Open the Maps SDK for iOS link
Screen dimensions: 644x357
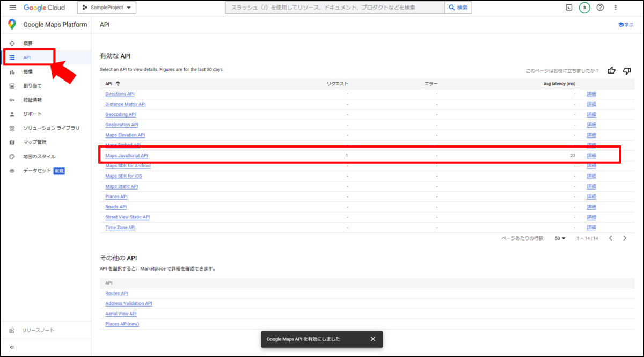click(123, 176)
